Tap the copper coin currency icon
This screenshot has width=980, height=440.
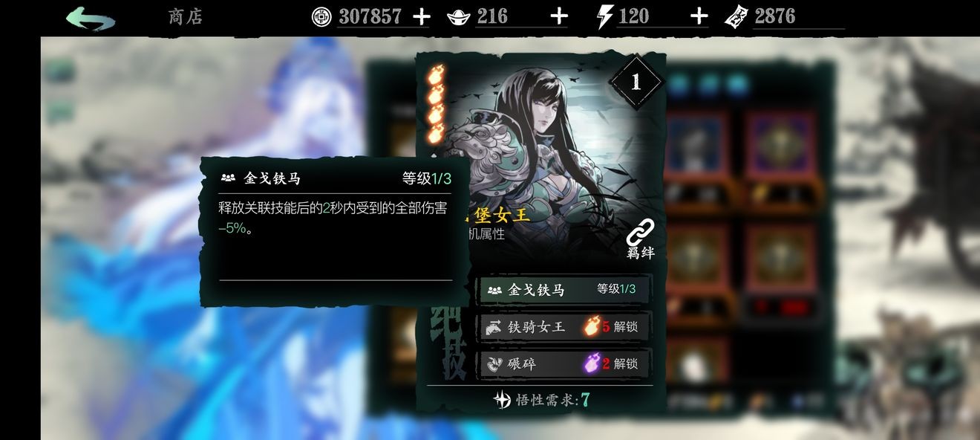pos(321,16)
